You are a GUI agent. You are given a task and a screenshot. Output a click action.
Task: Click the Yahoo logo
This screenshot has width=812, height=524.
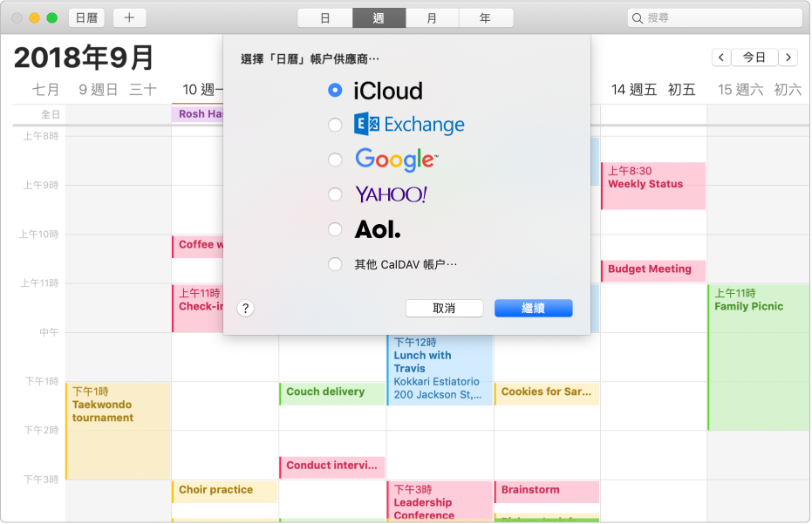(x=391, y=194)
